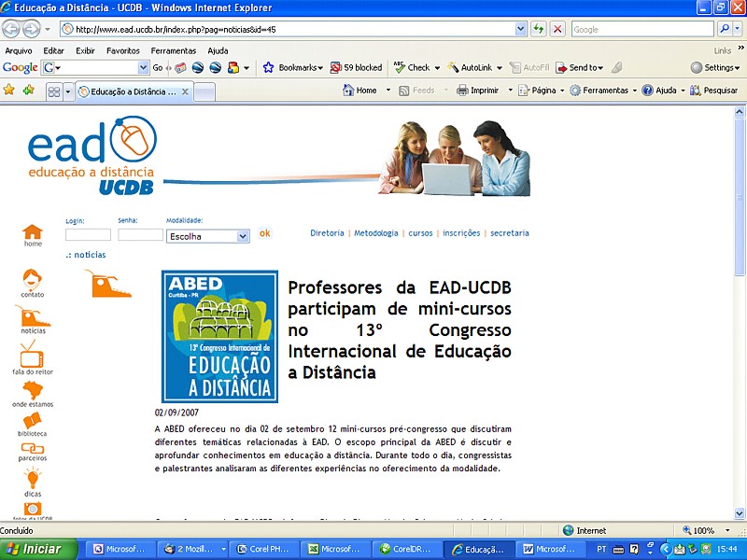747x560 pixels.
Task: Click the noticias shoe icon in sidebar
Action: (x=33, y=316)
